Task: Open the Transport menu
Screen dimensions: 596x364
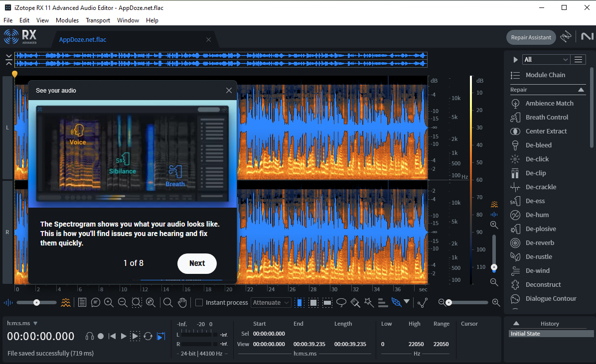Action: click(98, 20)
